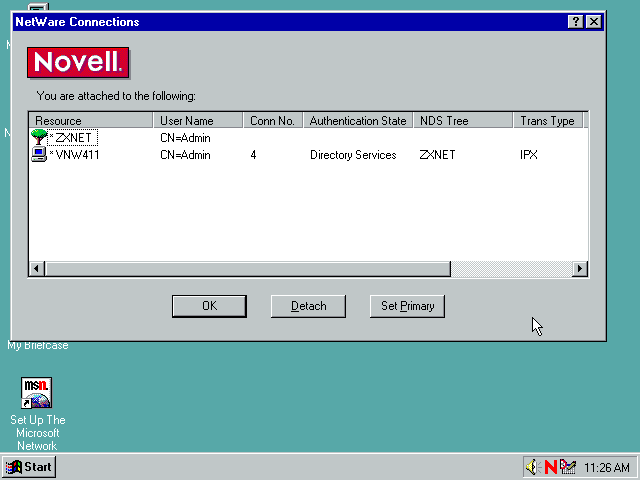
Task: Click the VNW411 server computer icon
Action: 39,155
